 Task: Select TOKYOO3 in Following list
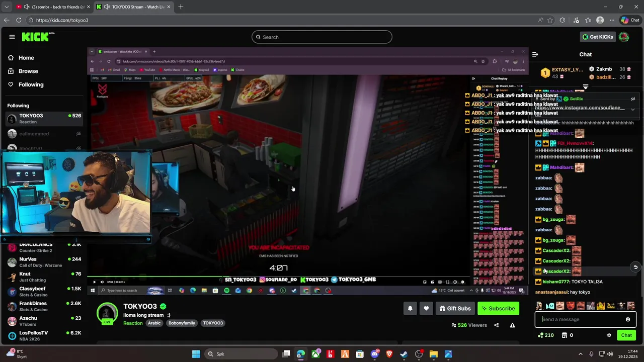coord(44,119)
